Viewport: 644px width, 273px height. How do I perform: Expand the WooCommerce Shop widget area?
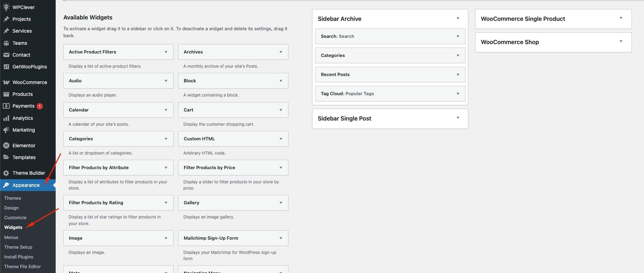click(621, 42)
